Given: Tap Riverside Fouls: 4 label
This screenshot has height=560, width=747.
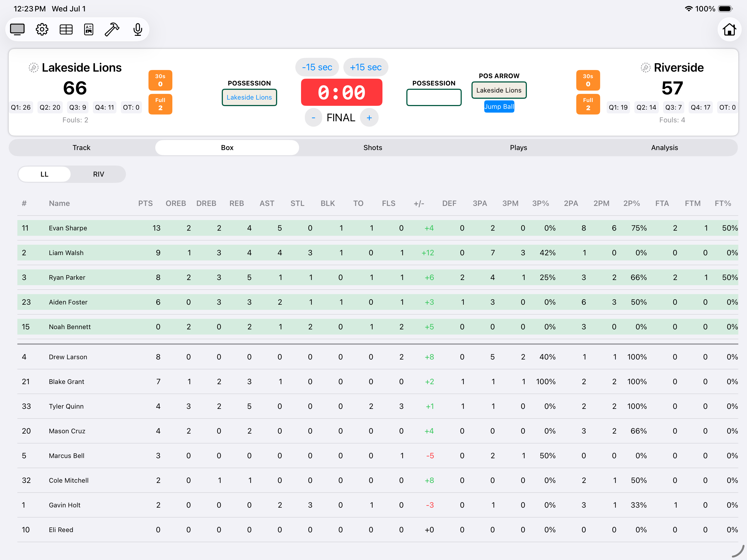Looking at the screenshot, I should click(672, 120).
